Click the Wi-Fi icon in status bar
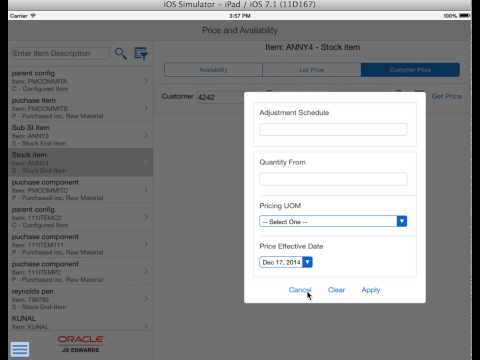Viewport: 480px width, 360px height. click(x=33, y=15)
